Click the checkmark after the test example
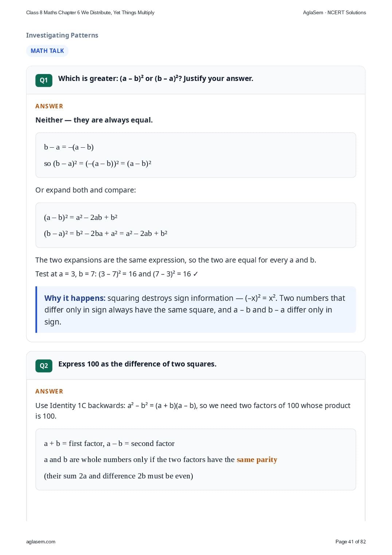 point(196,274)
